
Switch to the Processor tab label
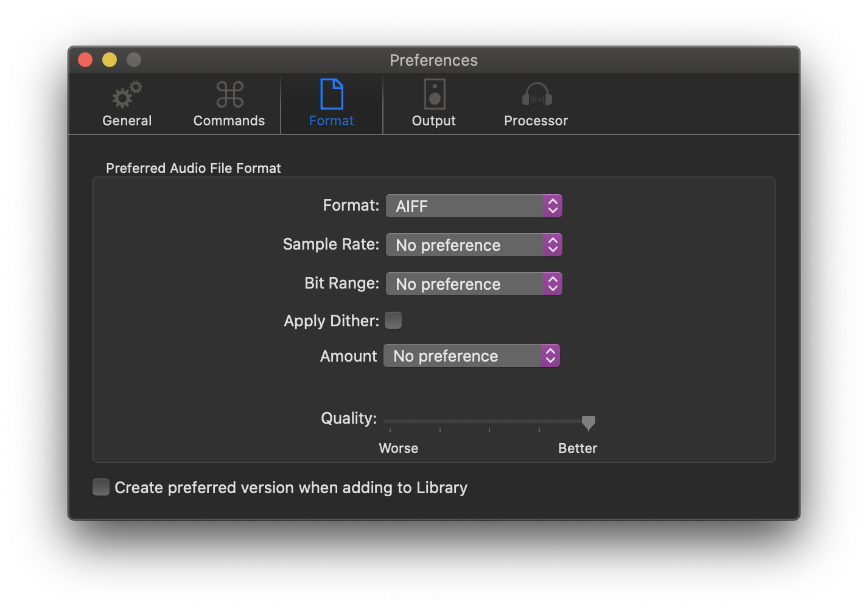536,121
